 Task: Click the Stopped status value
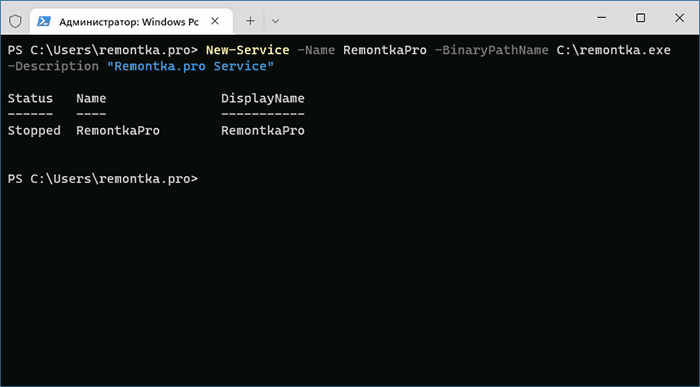pyautogui.click(x=34, y=130)
